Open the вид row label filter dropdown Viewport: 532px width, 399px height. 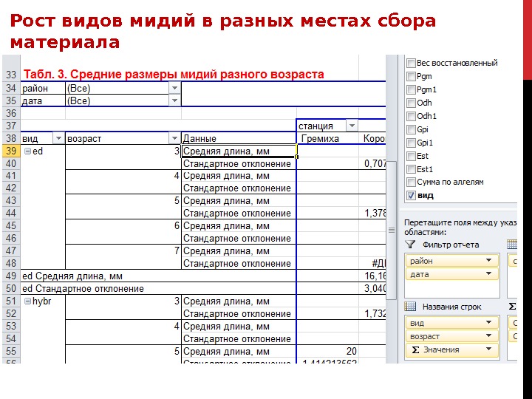(x=58, y=138)
